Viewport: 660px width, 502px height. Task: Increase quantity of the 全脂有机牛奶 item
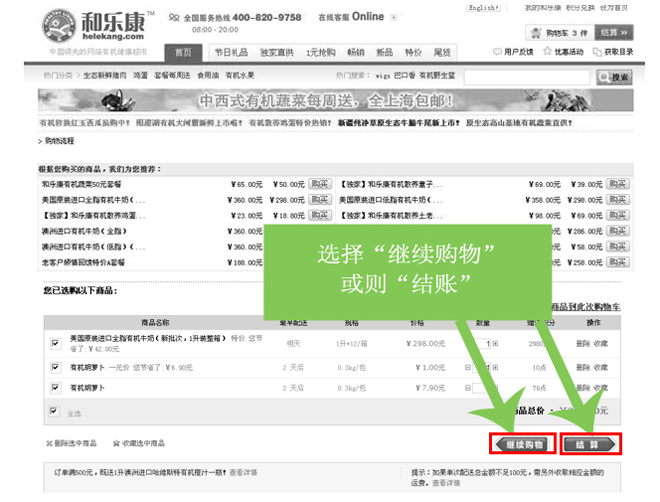(x=495, y=344)
